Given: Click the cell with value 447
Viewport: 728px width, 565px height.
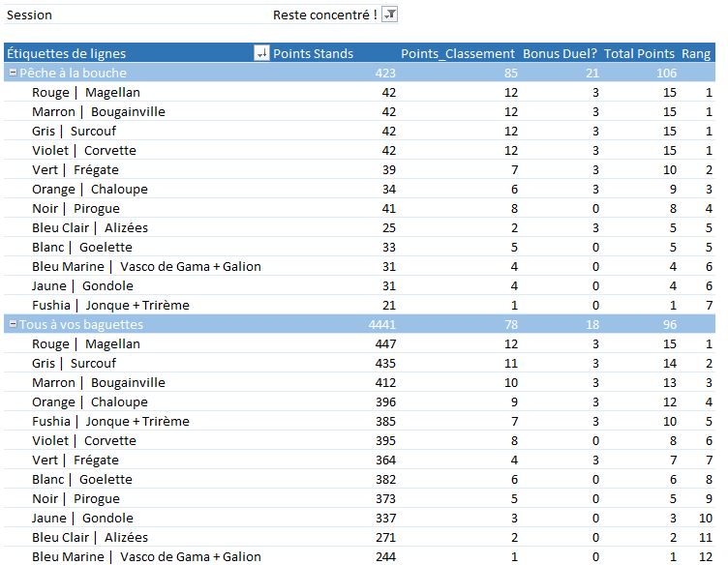Looking at the screenshot, I should tap(383, 343).
